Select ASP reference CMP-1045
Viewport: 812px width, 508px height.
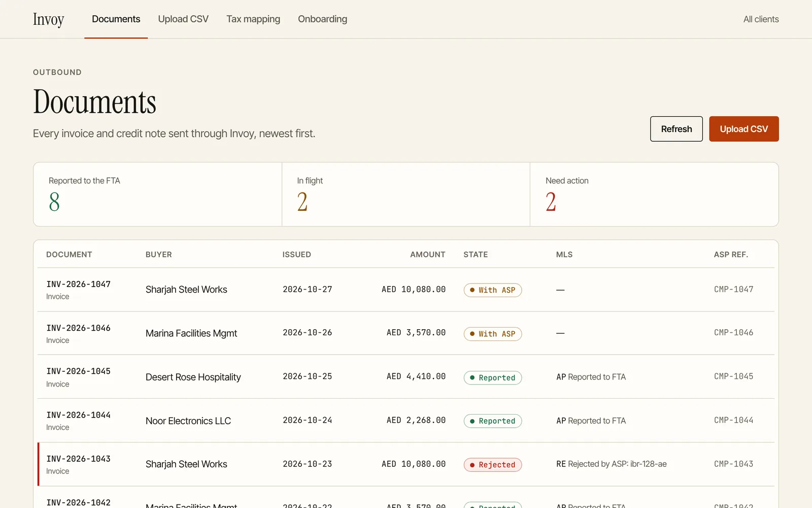[733, 376]
